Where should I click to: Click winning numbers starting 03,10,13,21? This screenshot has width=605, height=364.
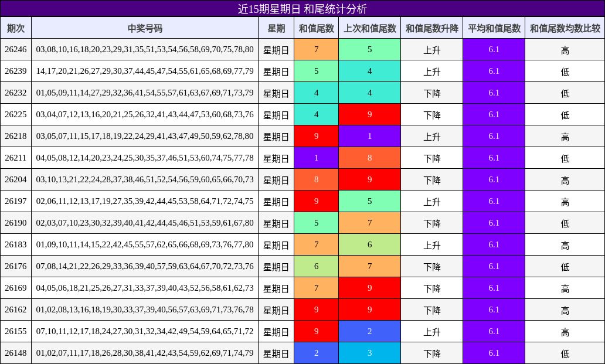[145, 180]
